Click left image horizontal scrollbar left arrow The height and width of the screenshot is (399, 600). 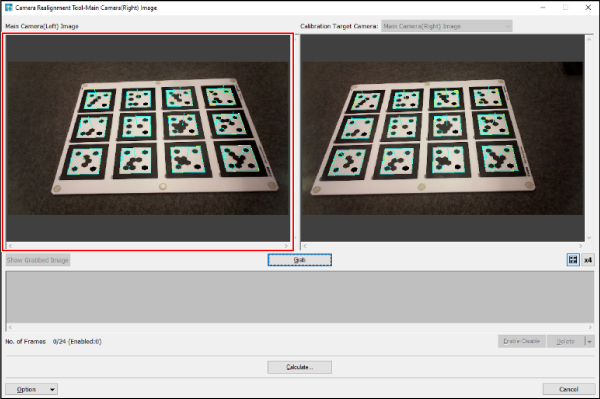(x=10, y=246)
